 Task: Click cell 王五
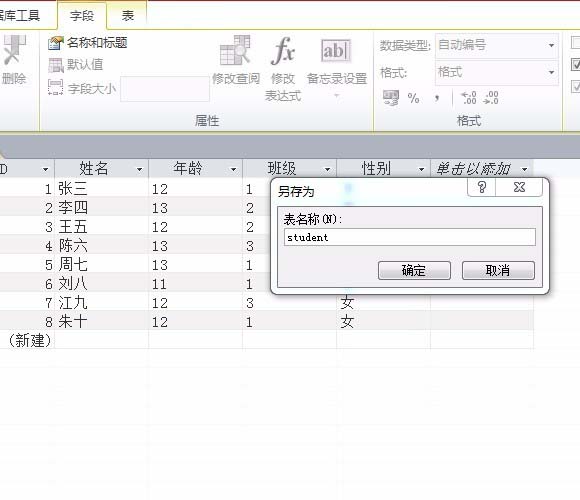click(101, 227)
